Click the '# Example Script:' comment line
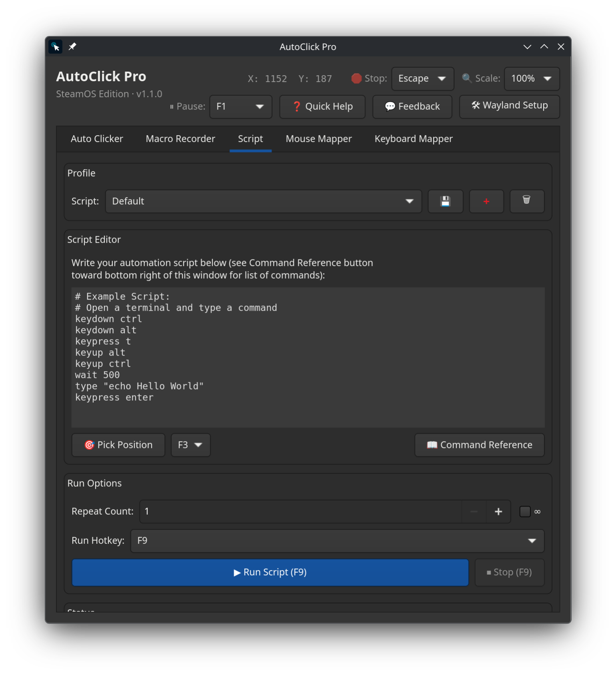The image size is (616, 677). (122, 297)
